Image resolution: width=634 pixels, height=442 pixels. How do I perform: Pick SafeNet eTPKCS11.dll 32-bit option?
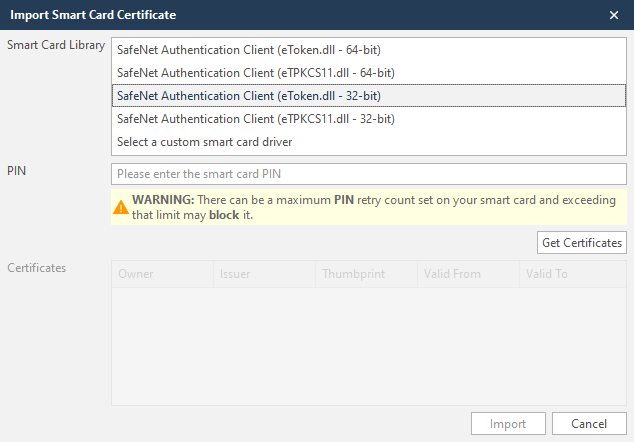[255, 119]
